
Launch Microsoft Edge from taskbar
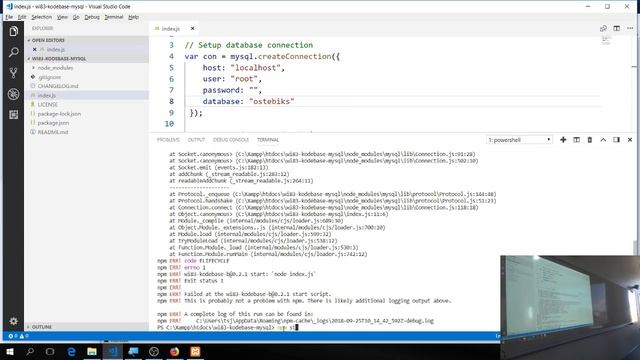pyautogui.click(x=71, y=351)
